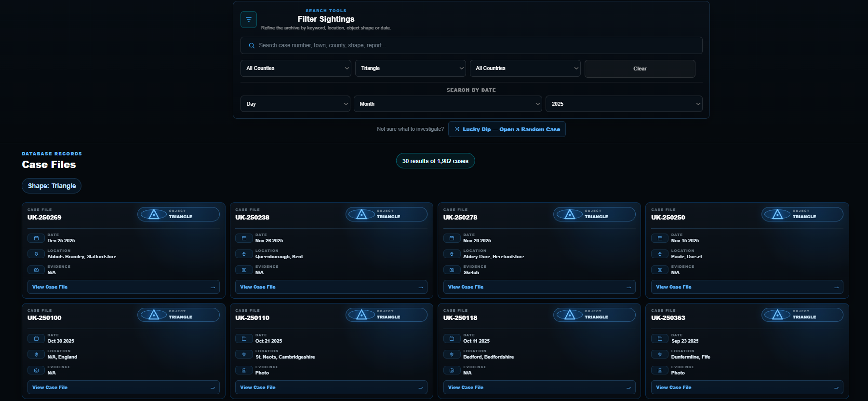Click the triangle object badge on UK-250238
The image size is (868, 401).
(x=387, y=214)
